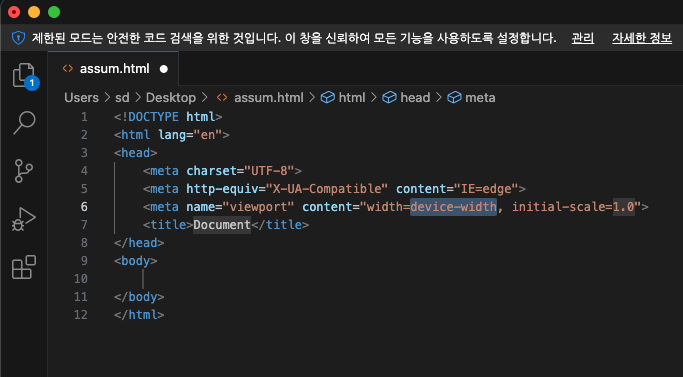Click the unsaved dot on assum.html tab
This screenshot has height=377, width=683.
tap(164, 69)
